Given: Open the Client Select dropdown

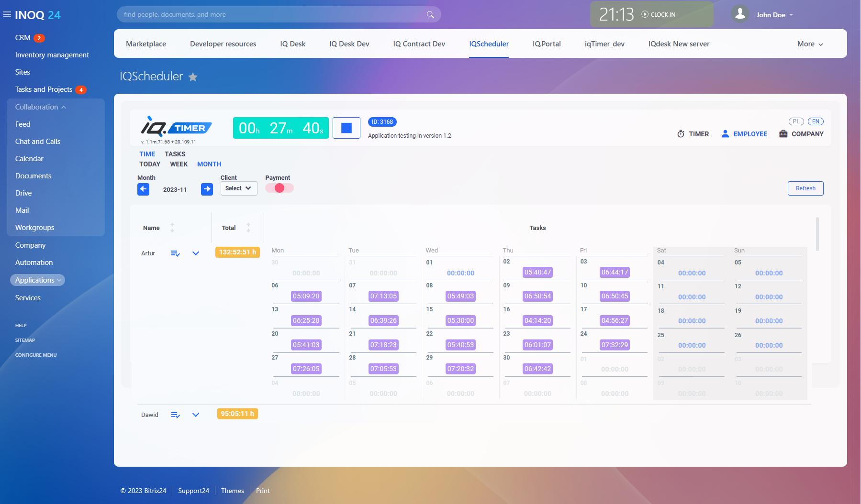Looking at the screenshot, I should pyautogui.click(x=238, y=188).
